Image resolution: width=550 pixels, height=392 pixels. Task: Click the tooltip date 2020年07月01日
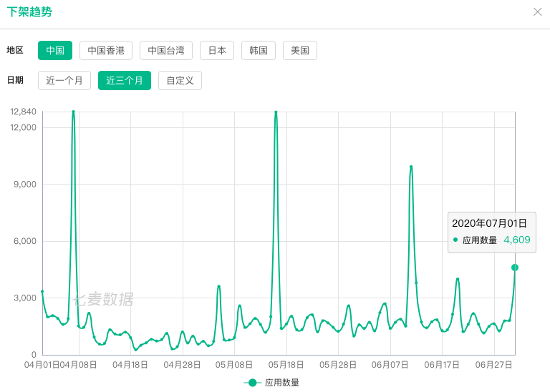pyautogui.click(x=489, y=223)
